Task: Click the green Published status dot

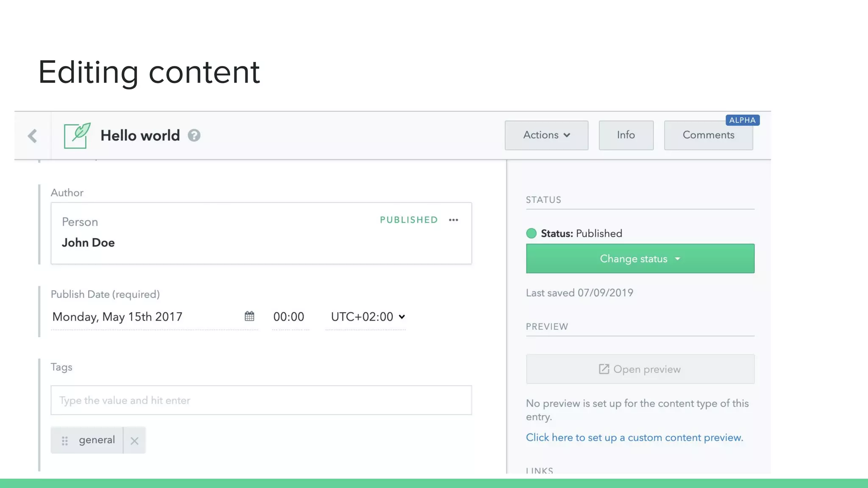Action: click(x=531, y=233)
